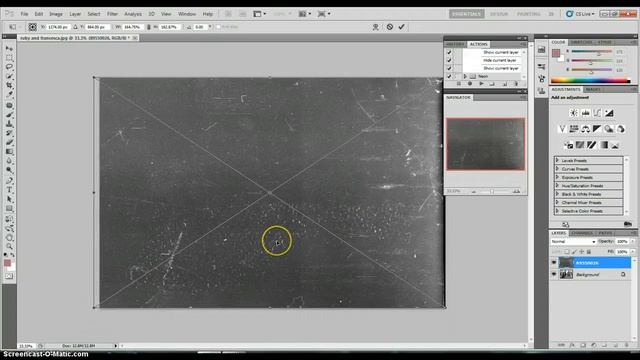Open the Window menu
This screenshot has width=640, height=360.
[x=187, y=14]
